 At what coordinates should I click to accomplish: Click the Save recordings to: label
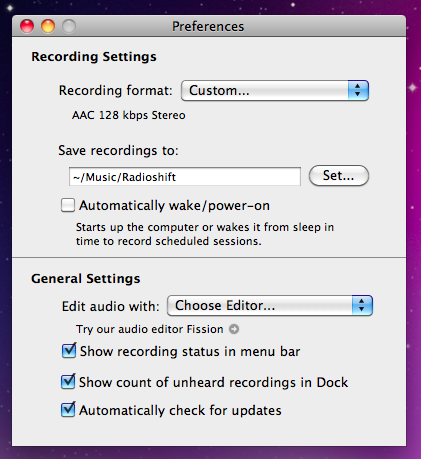coord(118,150)
